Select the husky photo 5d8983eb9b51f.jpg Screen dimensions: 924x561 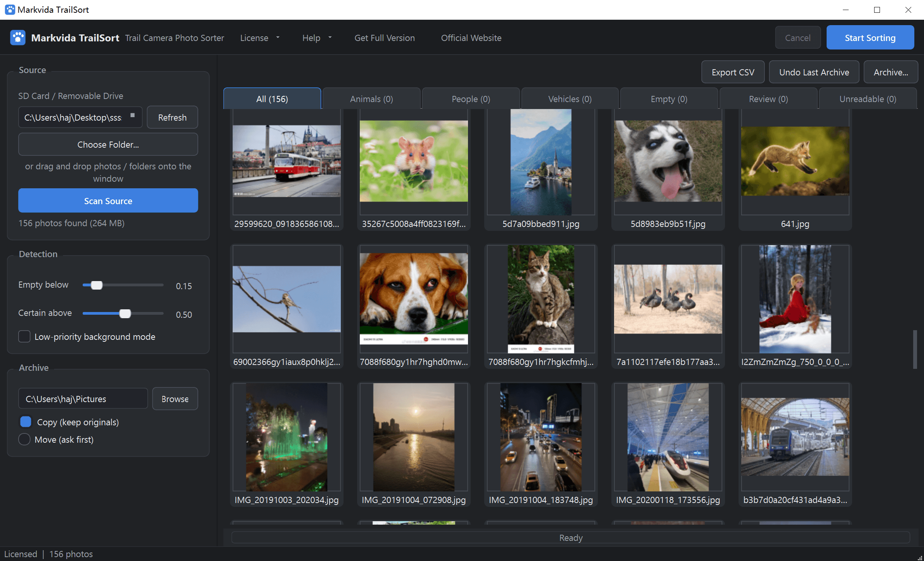[x=668, y=170]
